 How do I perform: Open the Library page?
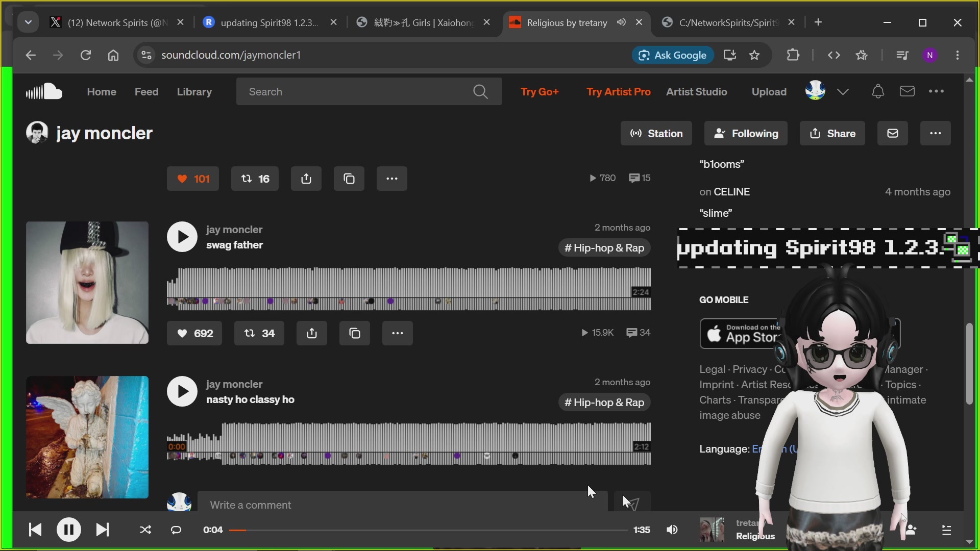[x=194, y=92]
